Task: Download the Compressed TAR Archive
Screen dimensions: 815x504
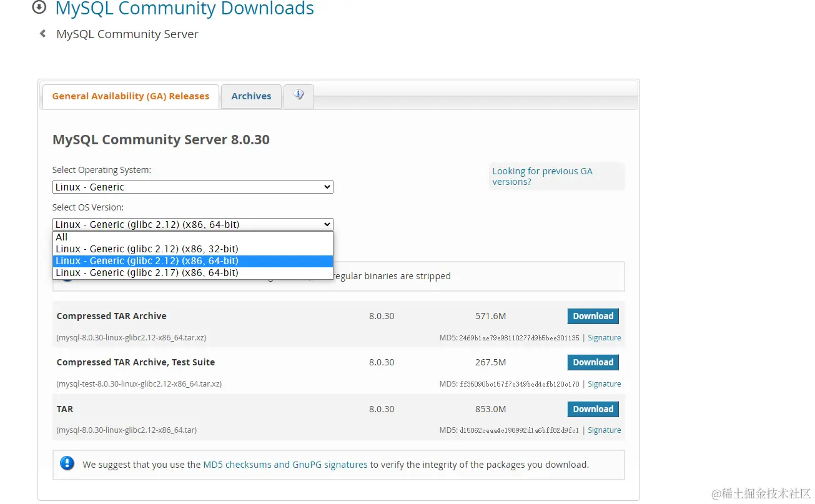Action: pos(593,316)
